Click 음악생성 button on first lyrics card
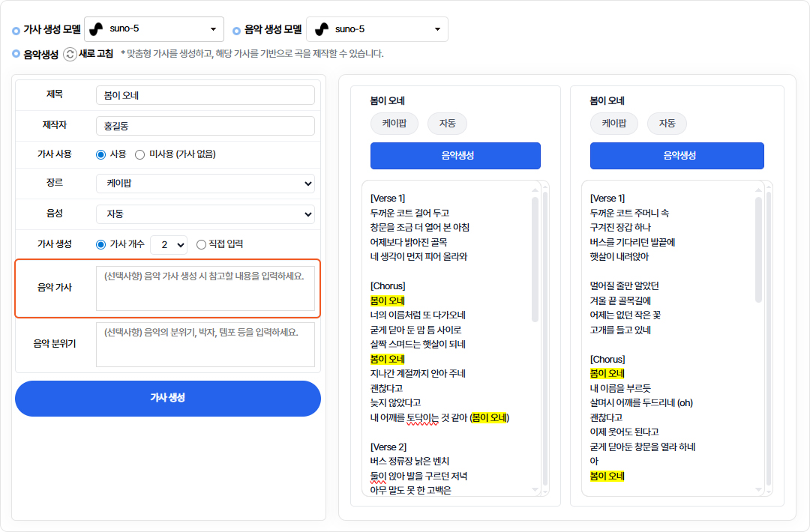Viewport: 810px width, 532px height. pyautogui.click(x=455, y=156)
